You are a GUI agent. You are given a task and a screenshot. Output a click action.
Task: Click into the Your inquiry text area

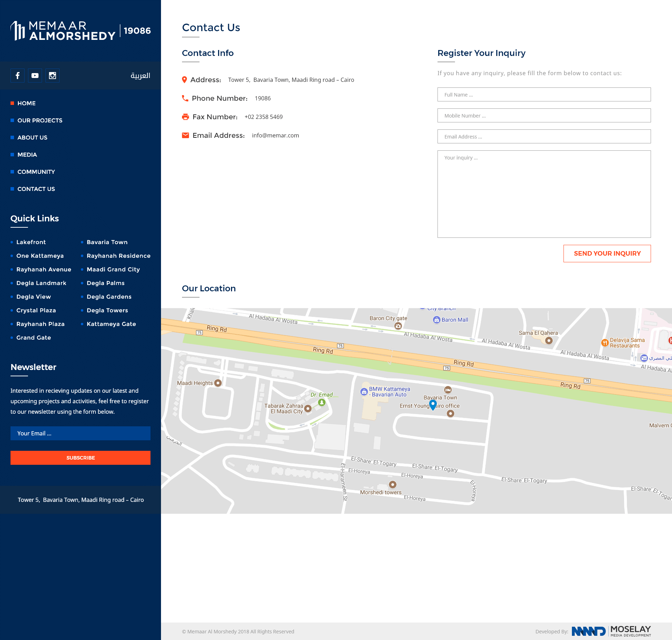click(544, 194)
